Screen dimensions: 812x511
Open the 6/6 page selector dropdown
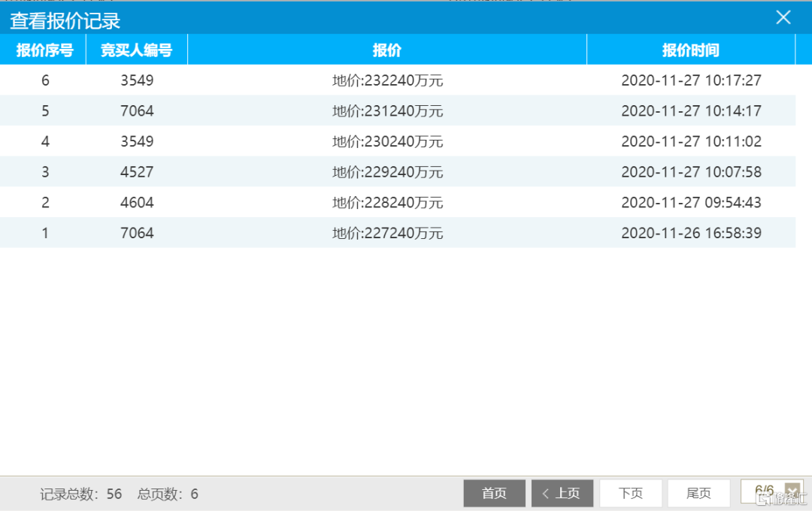point(790,491)
